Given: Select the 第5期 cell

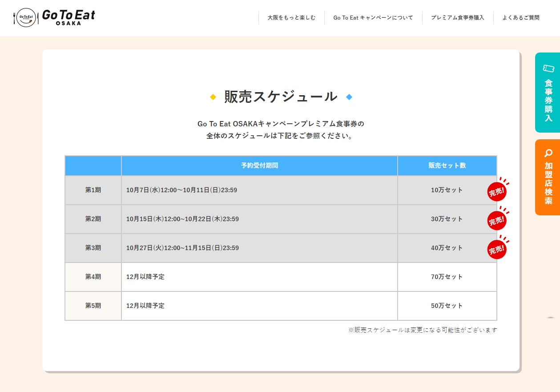Looking at the screenshot, I should click(93, 306).
